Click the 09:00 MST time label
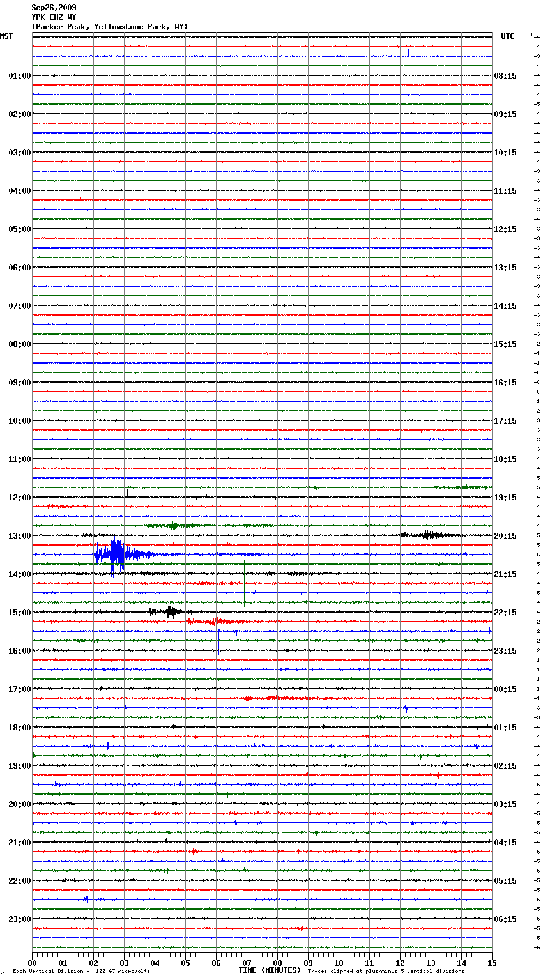The height and width of the screenshot is (980, 543). [20, 383]
